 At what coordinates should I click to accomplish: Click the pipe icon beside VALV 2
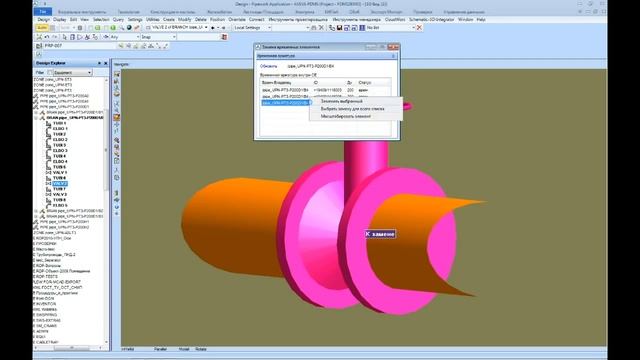pos(48,184)
